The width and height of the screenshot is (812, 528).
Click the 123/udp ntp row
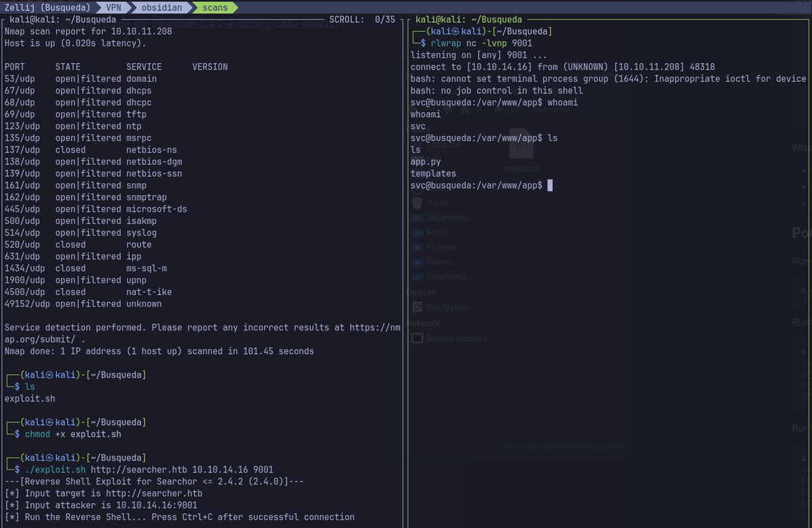click(73, 126)
